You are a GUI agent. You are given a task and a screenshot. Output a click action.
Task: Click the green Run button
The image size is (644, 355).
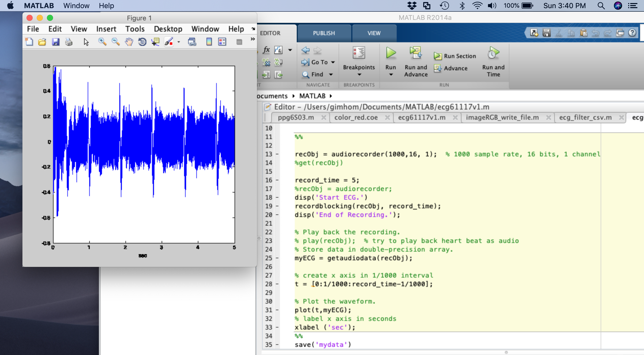tap(391, 53)
